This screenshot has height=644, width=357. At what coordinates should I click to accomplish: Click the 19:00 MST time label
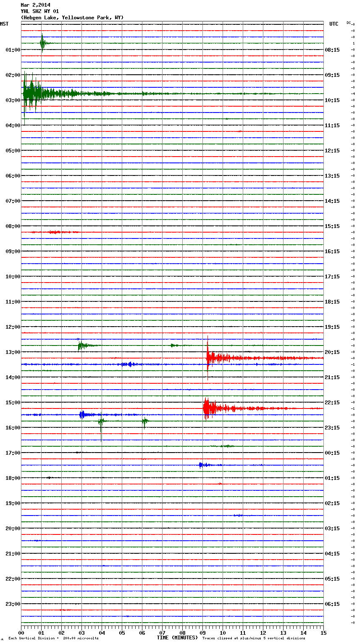click(13, 503)
